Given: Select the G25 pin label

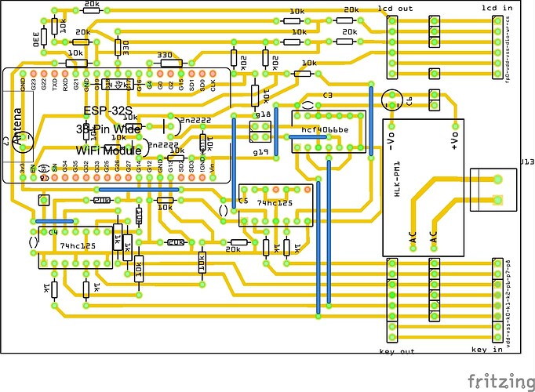Looking at the screenshot, I should pyautogui.click(x=107, y=166).
